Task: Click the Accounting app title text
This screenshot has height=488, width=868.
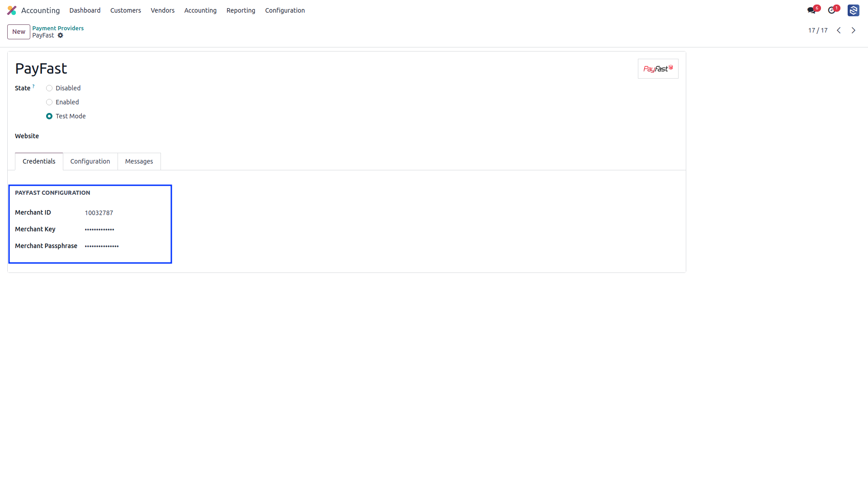Action: coord(40,10)
